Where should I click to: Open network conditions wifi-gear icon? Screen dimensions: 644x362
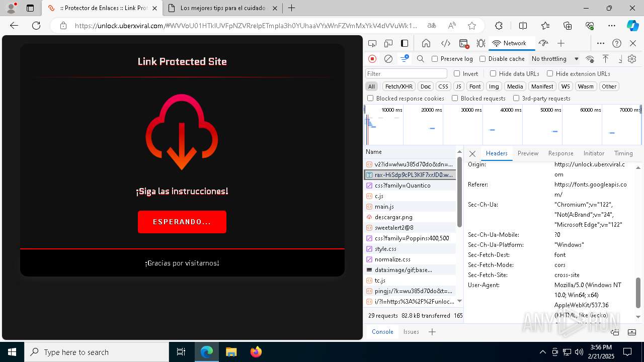click(590, 59)
